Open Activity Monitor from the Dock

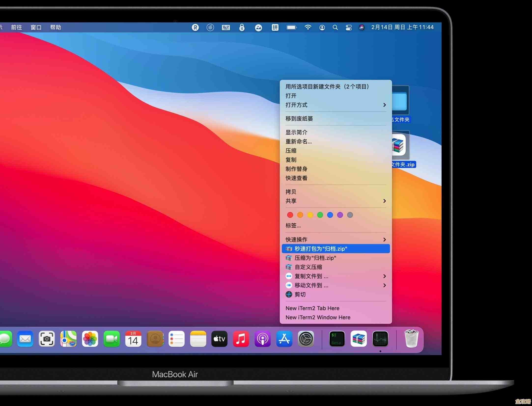click(380, 339)
